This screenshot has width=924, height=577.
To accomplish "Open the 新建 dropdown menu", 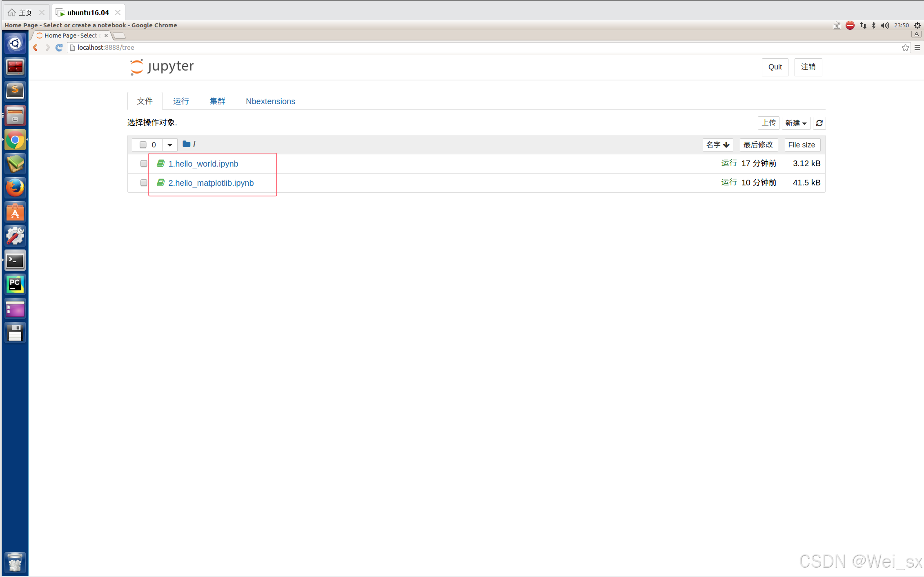I will coord(795,123).
